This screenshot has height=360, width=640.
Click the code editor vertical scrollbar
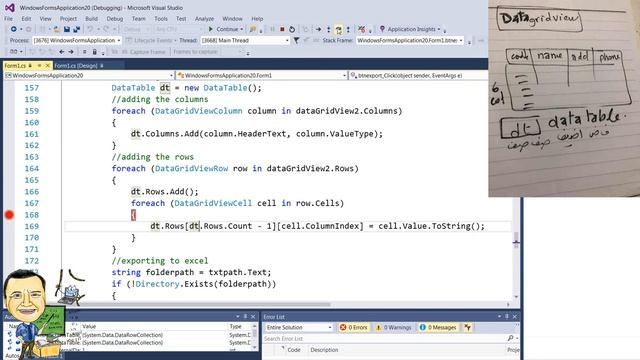tap(516, 190)
